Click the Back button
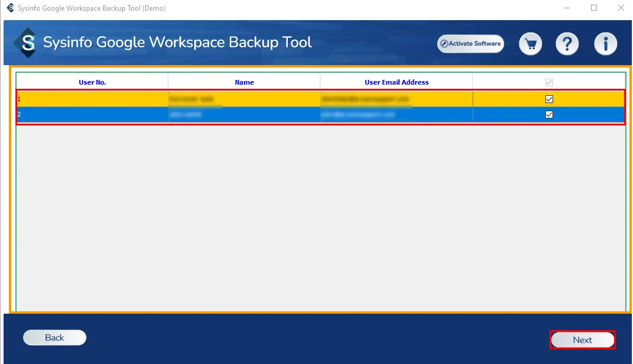Image resolution: width=633 pixels, height=364 pixels. [x=54, y=337]
